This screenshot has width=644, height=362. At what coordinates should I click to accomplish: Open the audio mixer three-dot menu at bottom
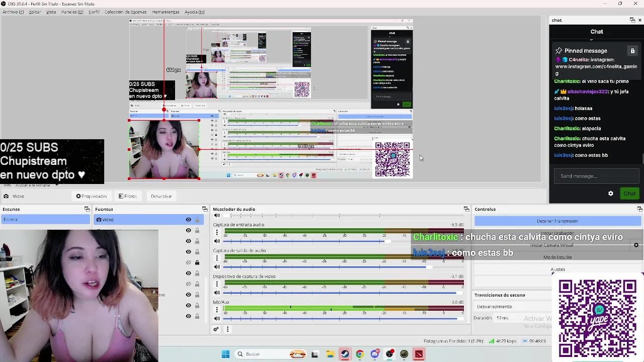[227, 329]
